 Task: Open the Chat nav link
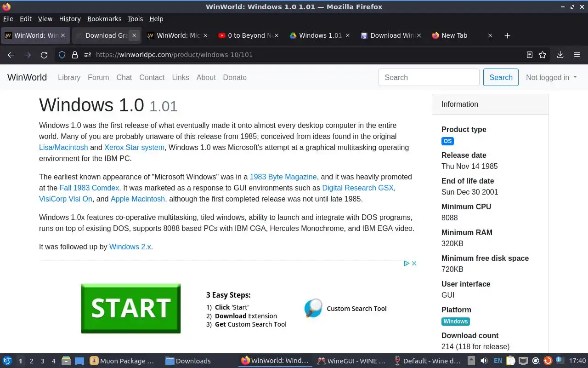pos(124,77)
